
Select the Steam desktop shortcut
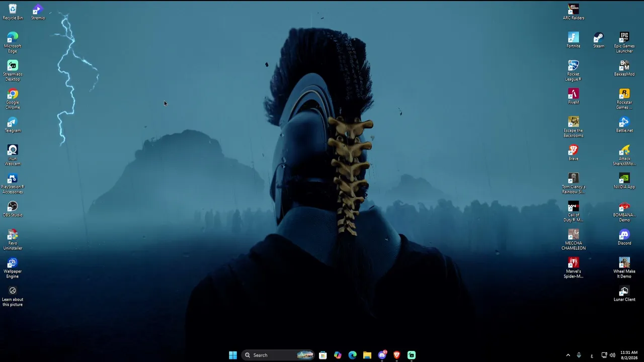[599, 40]
